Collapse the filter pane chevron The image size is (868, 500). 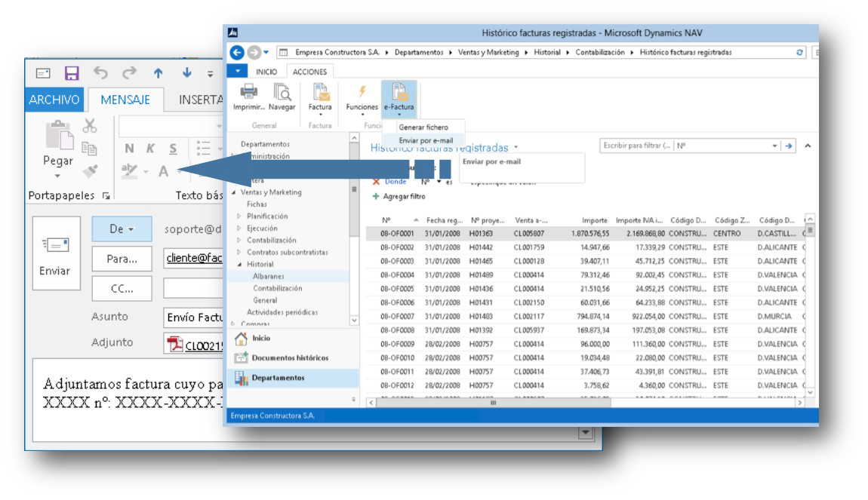click(x=808, y=146)
